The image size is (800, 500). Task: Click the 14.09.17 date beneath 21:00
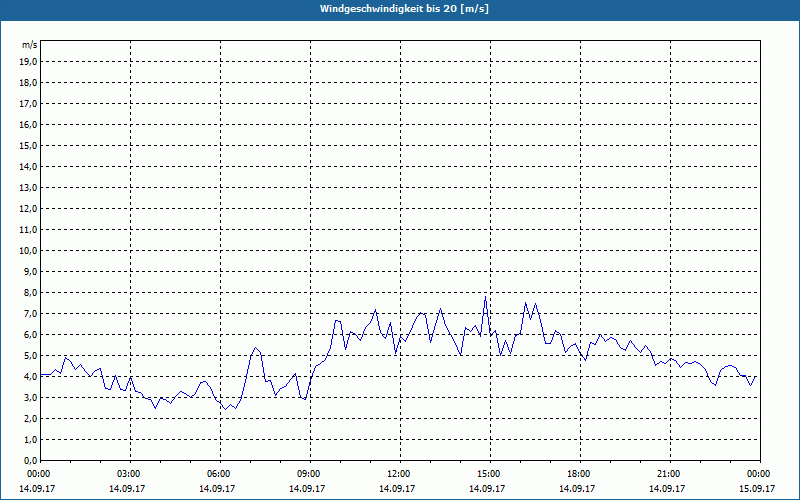(x=667, y=488)
